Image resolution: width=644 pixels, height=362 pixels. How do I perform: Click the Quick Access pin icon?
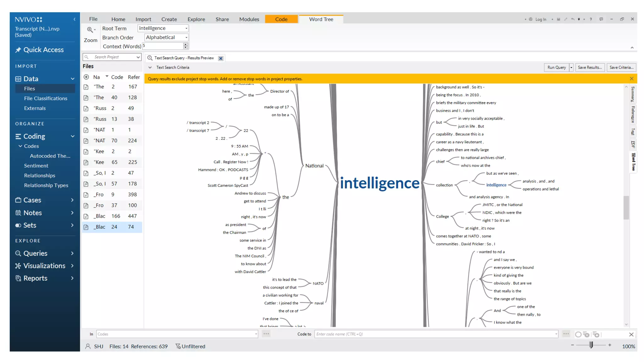point(18,50)
